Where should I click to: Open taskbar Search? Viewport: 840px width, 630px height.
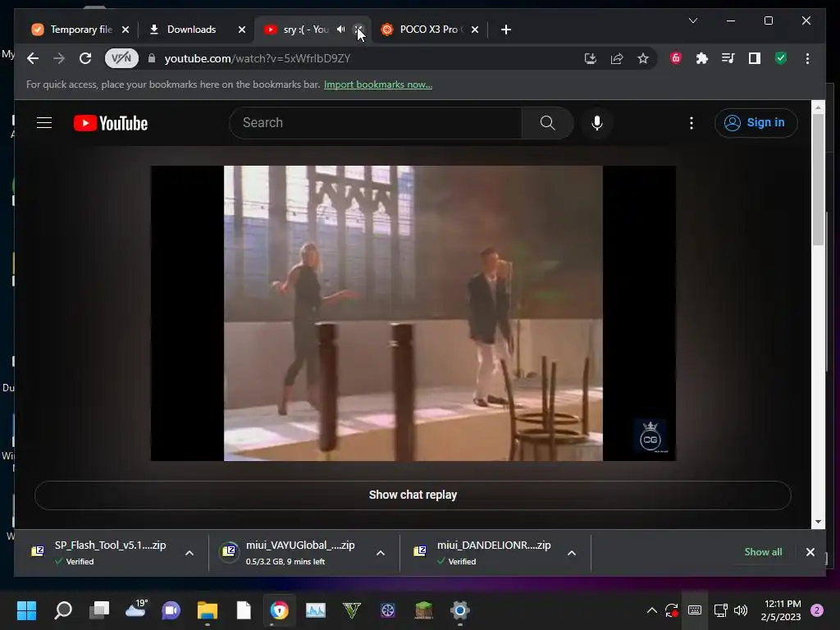pyautogui.click(x=63, y=610)
